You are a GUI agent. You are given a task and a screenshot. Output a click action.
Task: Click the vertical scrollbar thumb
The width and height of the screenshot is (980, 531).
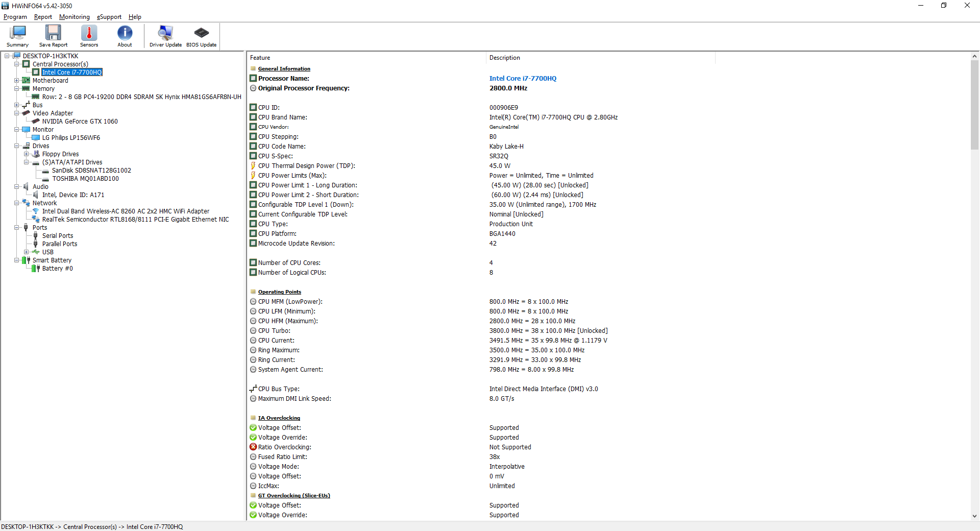[x=974, y=105]
